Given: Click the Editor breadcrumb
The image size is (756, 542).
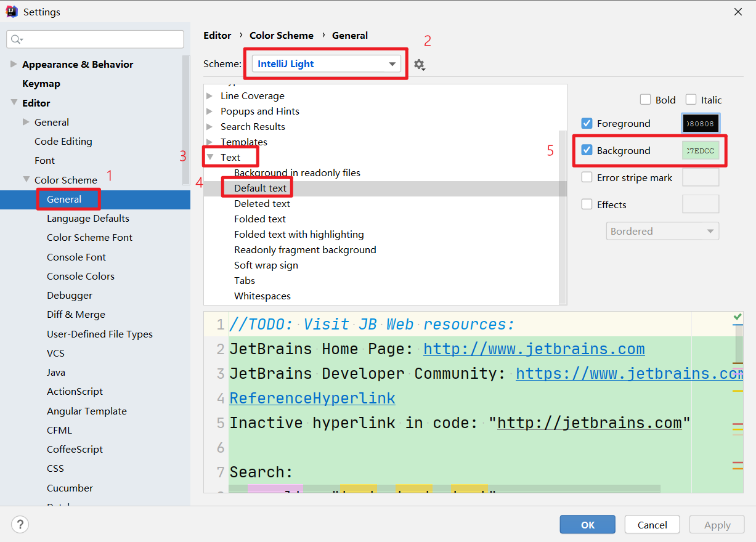Looking at the screenshot, I should pyautogui.click(x=217, y=36).
